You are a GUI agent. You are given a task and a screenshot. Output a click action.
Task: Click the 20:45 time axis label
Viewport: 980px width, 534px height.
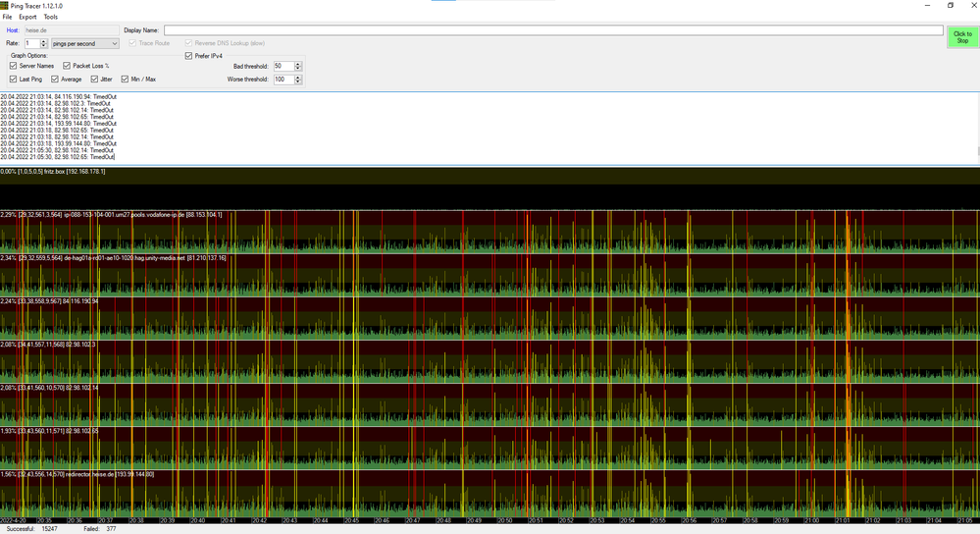(x=351, y=520)
